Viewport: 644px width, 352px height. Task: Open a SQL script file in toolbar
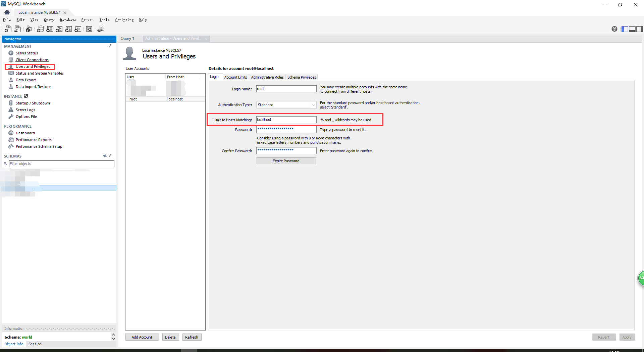tap(17, 29)
